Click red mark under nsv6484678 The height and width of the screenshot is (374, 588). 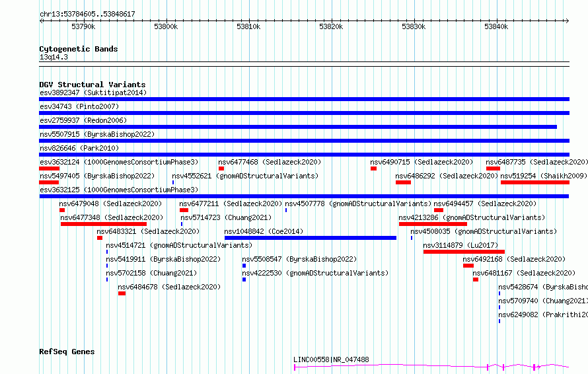122,293
